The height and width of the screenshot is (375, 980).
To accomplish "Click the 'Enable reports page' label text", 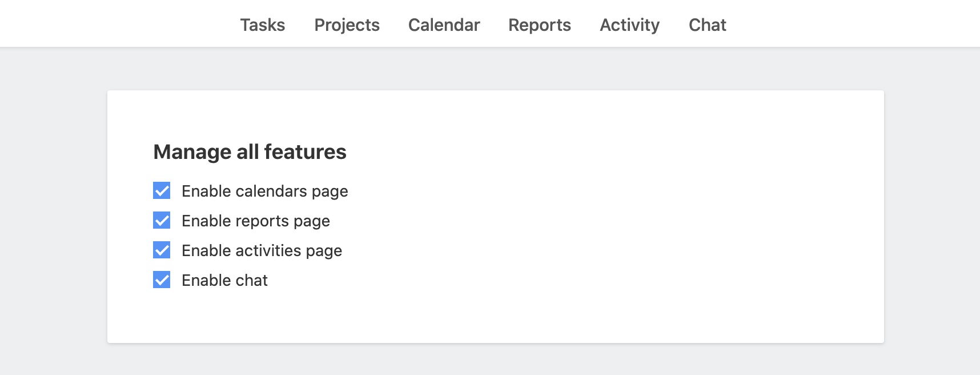I will (255, 221).
